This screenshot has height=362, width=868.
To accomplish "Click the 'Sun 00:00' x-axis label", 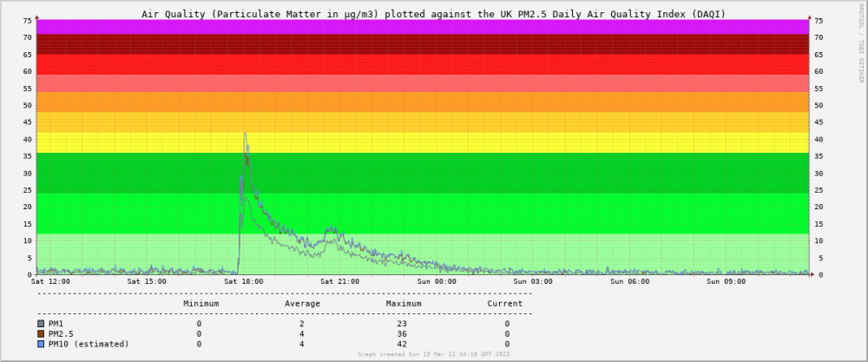I will tap(437, 281).
